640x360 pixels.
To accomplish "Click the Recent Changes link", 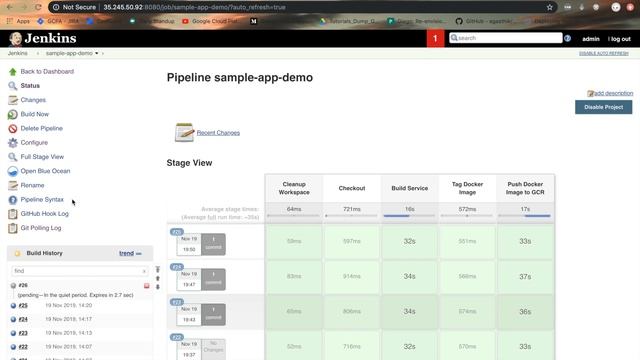I will tap(218, 133).
